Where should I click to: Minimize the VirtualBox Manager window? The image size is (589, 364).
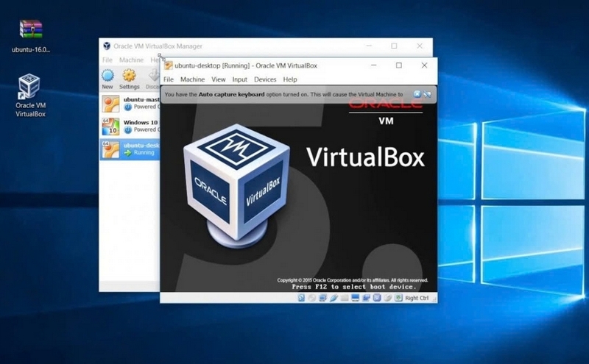(x=369, y=46)
